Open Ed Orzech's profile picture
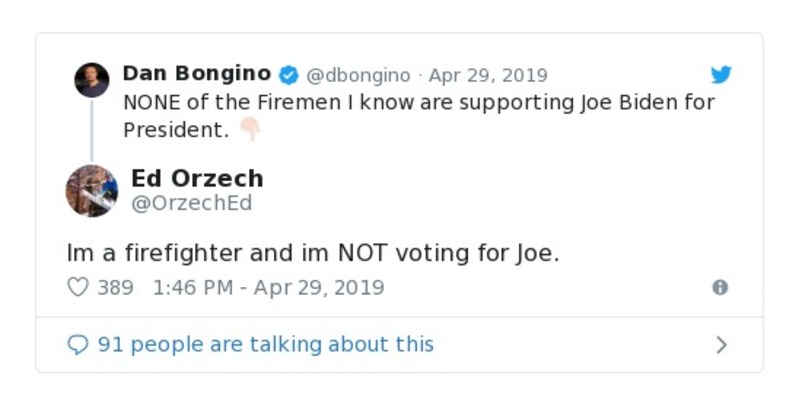The width and height of the screenshot is (799, 420). pos(91,191)
